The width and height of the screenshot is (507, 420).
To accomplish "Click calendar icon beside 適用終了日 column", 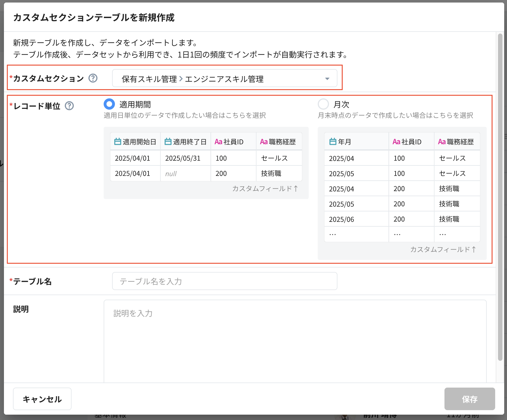I will pyautogui.click(x=168, y=142).
